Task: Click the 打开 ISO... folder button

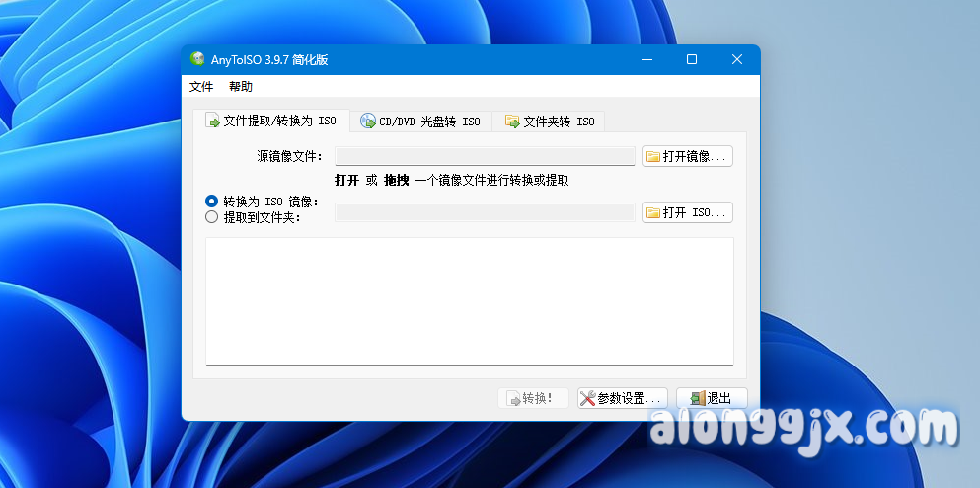Action: click(688, 212)
